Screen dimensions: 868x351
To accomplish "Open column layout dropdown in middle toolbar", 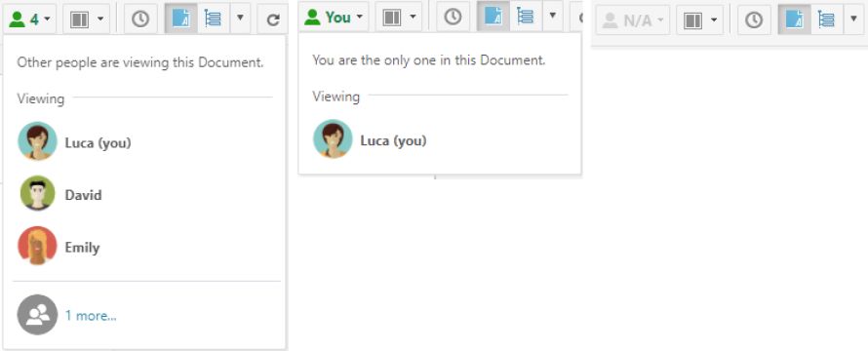I will click(399, 18).
